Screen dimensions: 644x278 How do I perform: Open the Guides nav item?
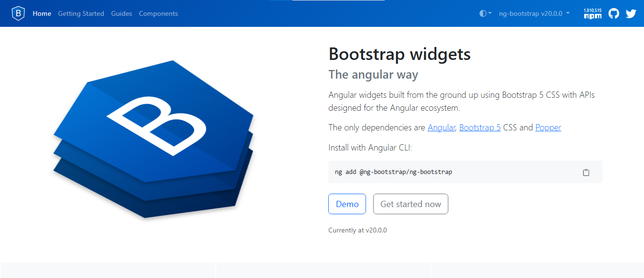coord(122,13)
